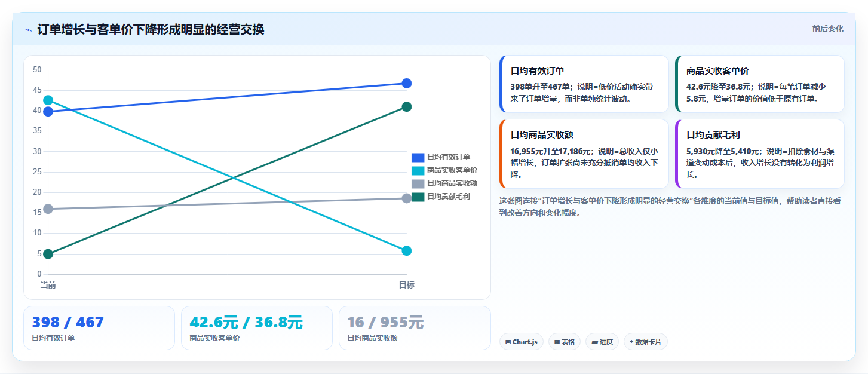Click the 25 tick on the y-axis
Image resolution: width=868 pixels, height=374 pixels.
[x=37, y=172]
